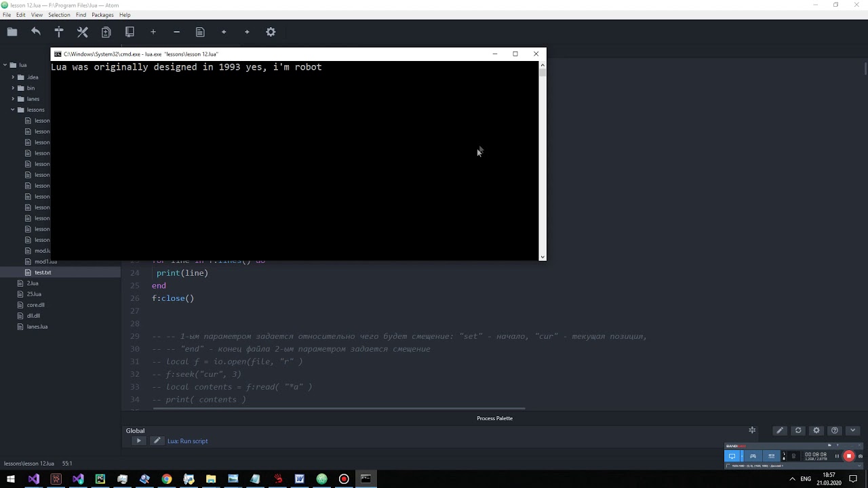Open the Selection menu
This screenshot has width=868, height=488.
[59, 15]
